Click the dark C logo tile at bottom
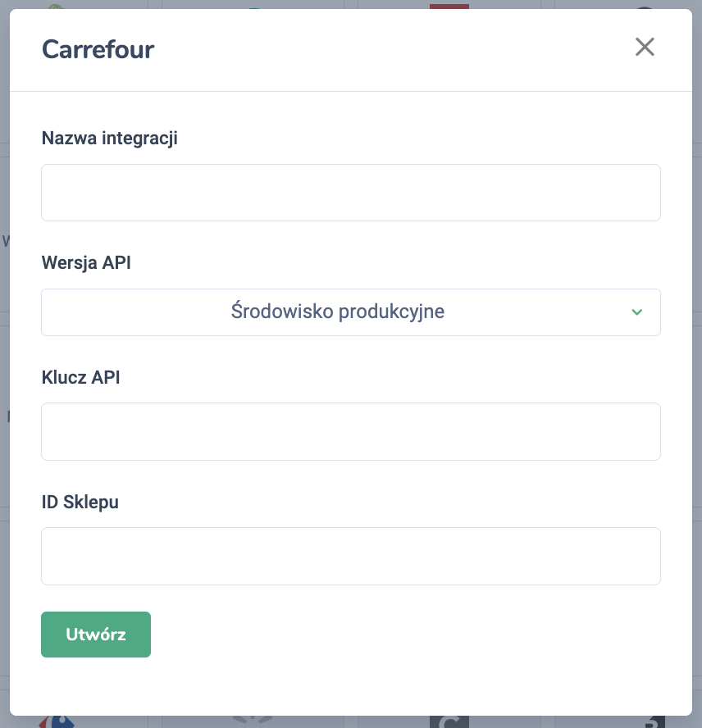The height and width of the screenshot is (728, 702). (449, 721)
